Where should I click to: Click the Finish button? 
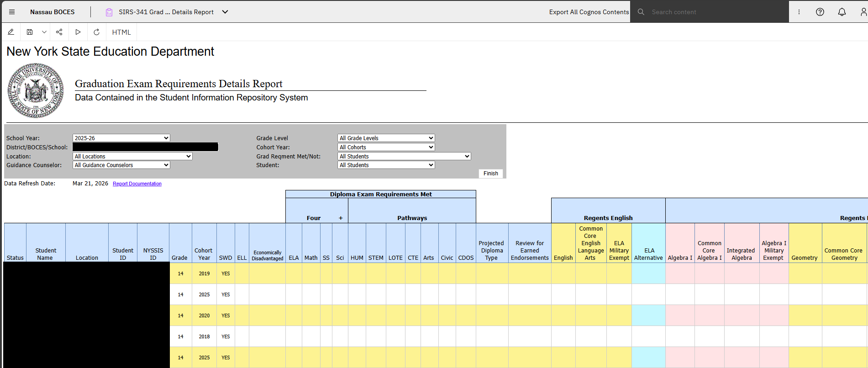[491, 173]
